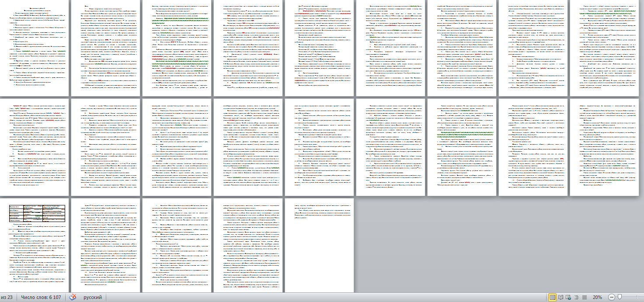
Task: Click the 'русский' language indicator
Action: point(93,297)
